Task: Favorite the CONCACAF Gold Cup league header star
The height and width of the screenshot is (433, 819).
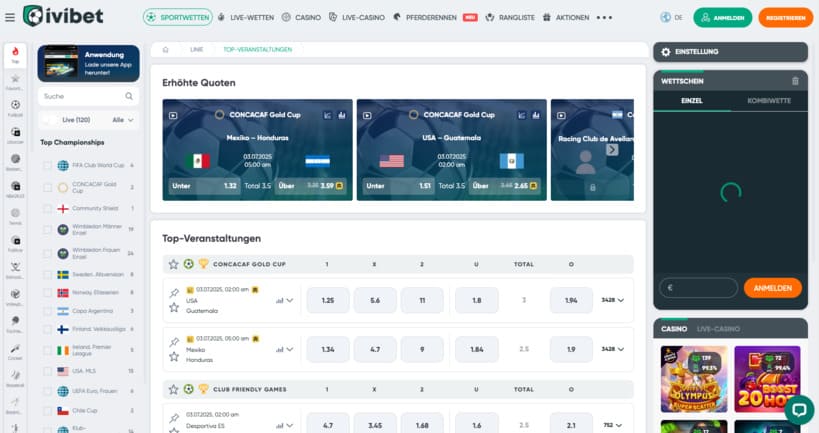Action: [173, 264]
